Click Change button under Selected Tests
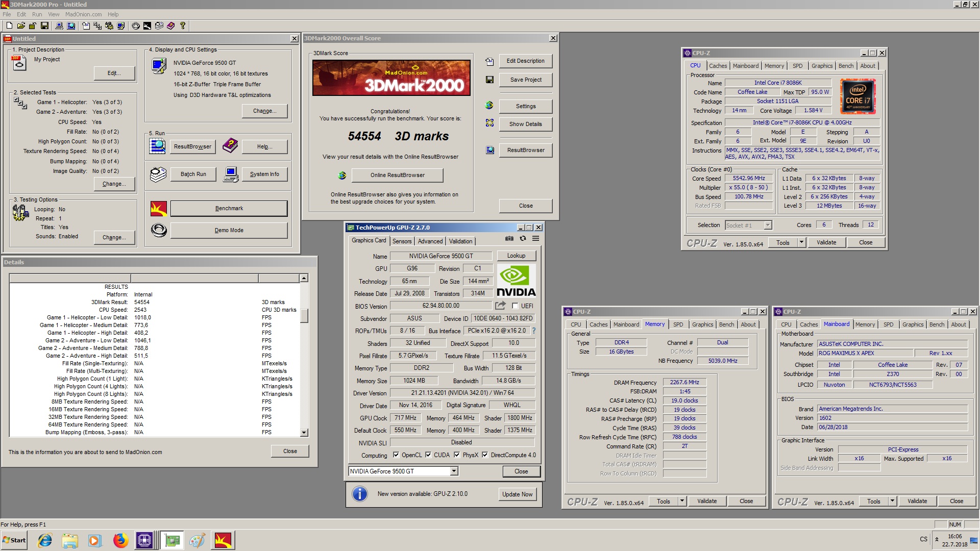 pos(114,184)
